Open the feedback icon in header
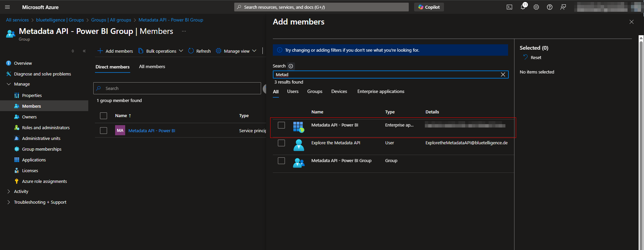 click(x=563, y=7)
